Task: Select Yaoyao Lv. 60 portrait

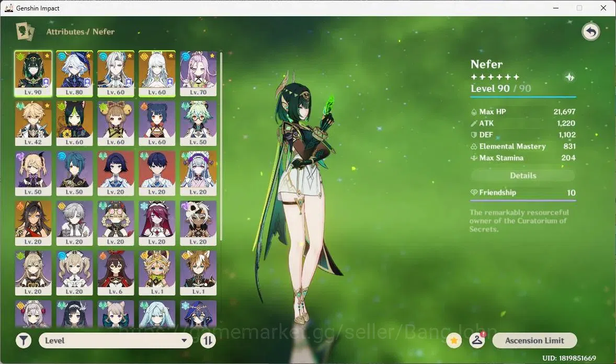Action: coord(116,123)
